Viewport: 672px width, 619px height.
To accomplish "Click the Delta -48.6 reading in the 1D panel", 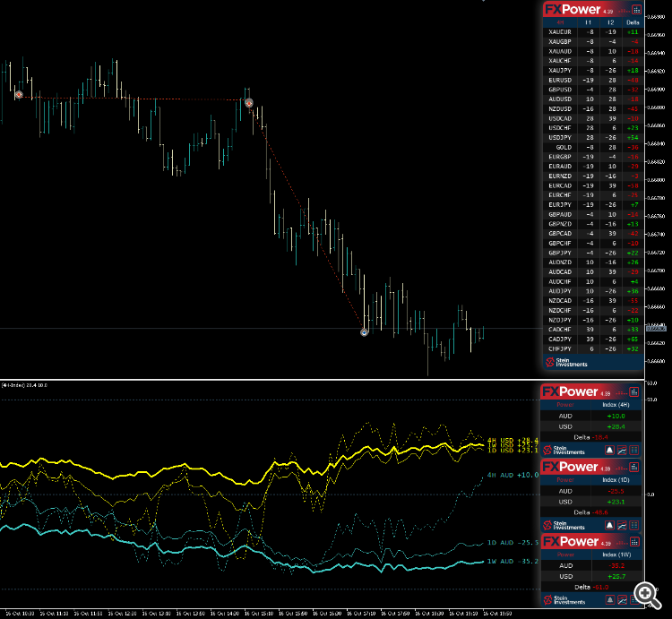I will coord(591,512).
